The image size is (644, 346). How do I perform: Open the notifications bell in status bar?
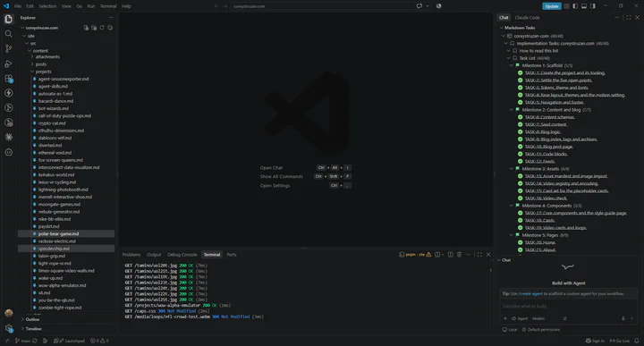point(637,341)
